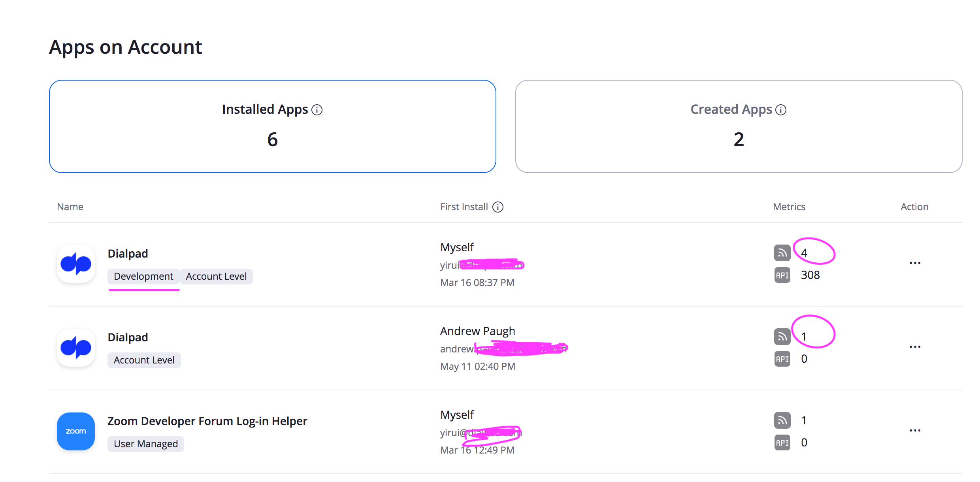Click API icon in Zoom Developer Forum row
This screenshot has height=482, width=980.
tap(782, 443)
